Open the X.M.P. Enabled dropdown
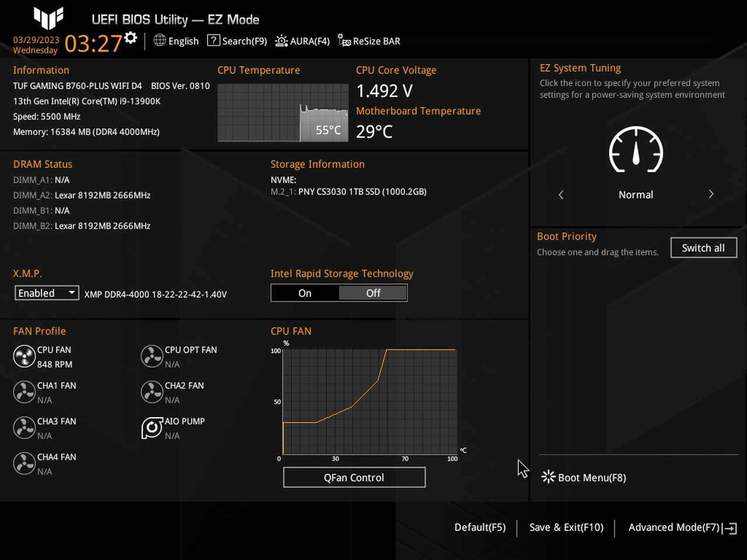Viewport: 747px width, 560px height. pos(47,293)
